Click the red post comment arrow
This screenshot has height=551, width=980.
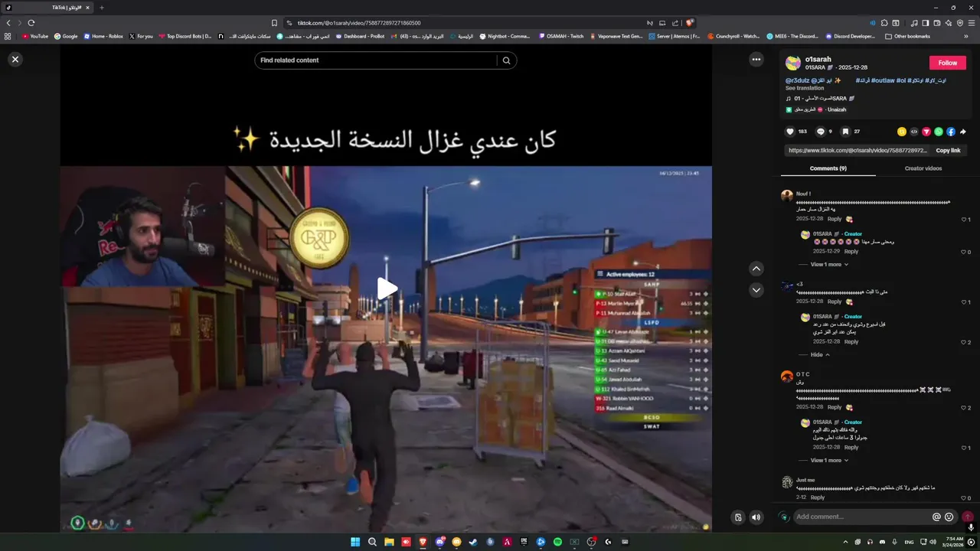(968, 517)
